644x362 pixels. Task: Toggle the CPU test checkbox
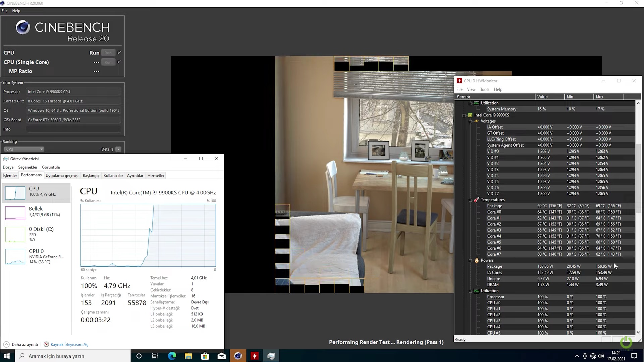click(119, 53)
